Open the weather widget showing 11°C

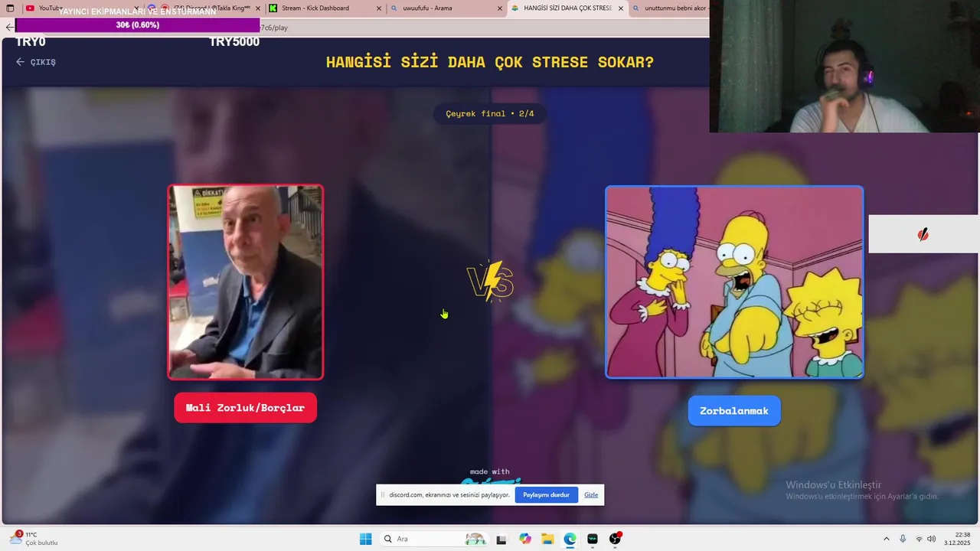[x=34, y=539]
